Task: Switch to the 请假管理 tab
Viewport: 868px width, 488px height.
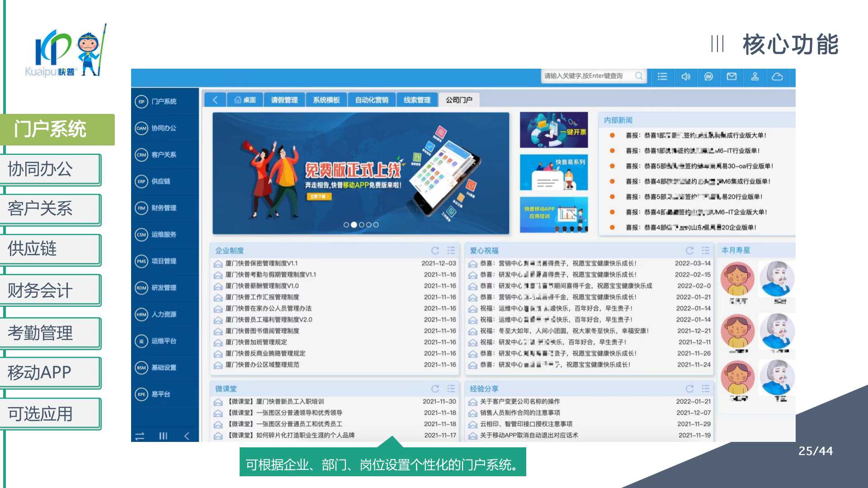Action: tap(284, 100)
